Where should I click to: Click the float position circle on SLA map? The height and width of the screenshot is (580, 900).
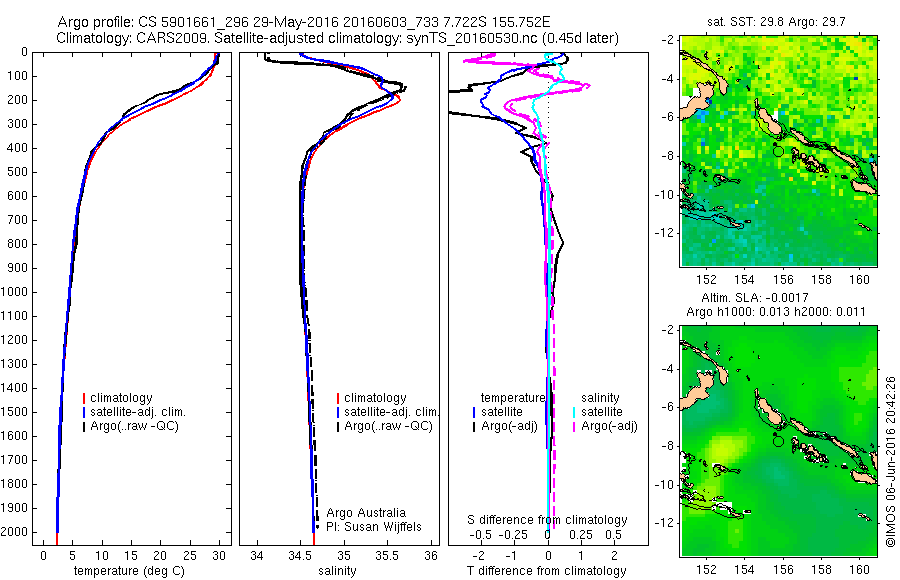pos(778,441)
